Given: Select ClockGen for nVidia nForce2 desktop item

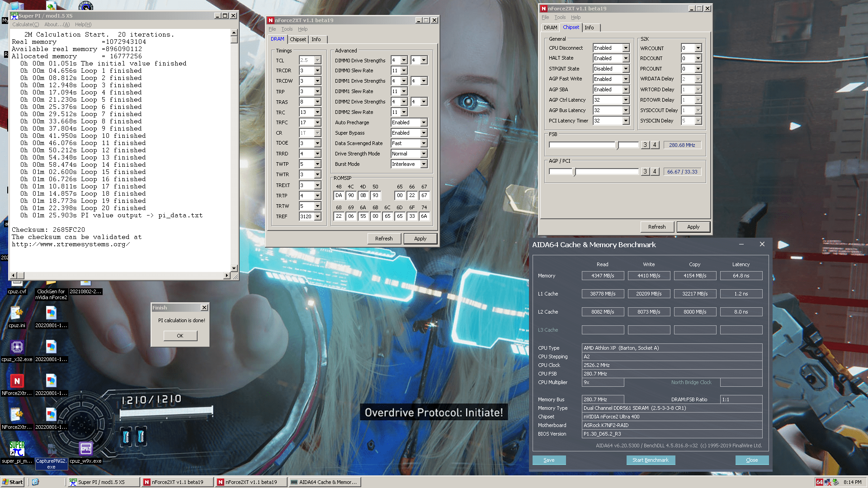Looking at the screenshot, I should point(51,291).
